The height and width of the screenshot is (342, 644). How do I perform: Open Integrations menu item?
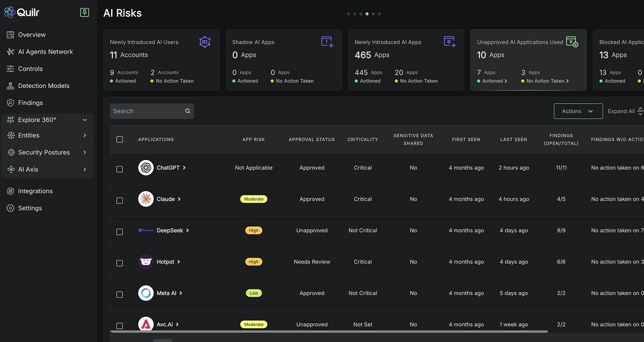pyautogui.click(x=35, y=191)
